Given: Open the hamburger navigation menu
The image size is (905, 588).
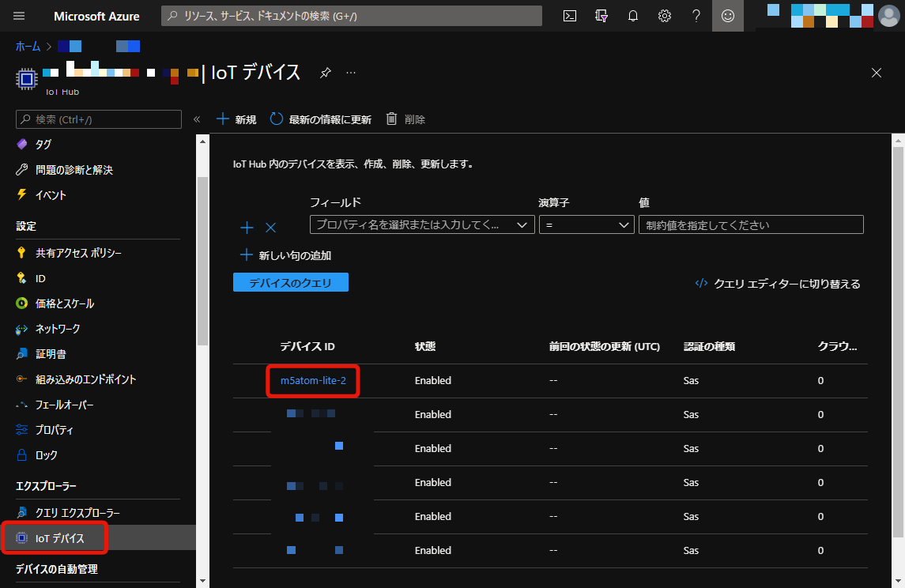Looking at the screenshot, I should pos(19,16).
